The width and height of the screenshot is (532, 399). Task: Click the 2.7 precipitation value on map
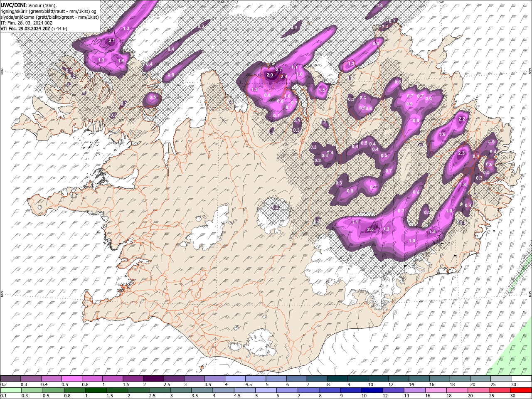pyautogui.click(x=279, y=69)
